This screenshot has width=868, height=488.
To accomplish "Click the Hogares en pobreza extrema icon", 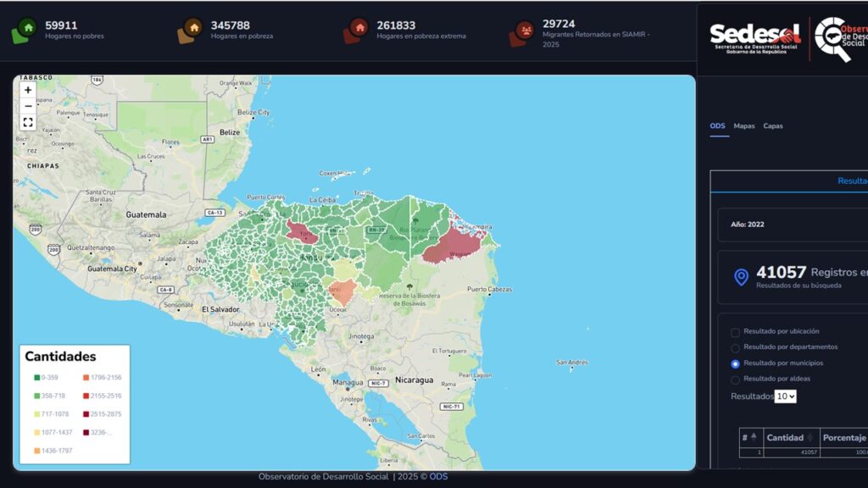I will pyautogui.click(x=358, y=30).
